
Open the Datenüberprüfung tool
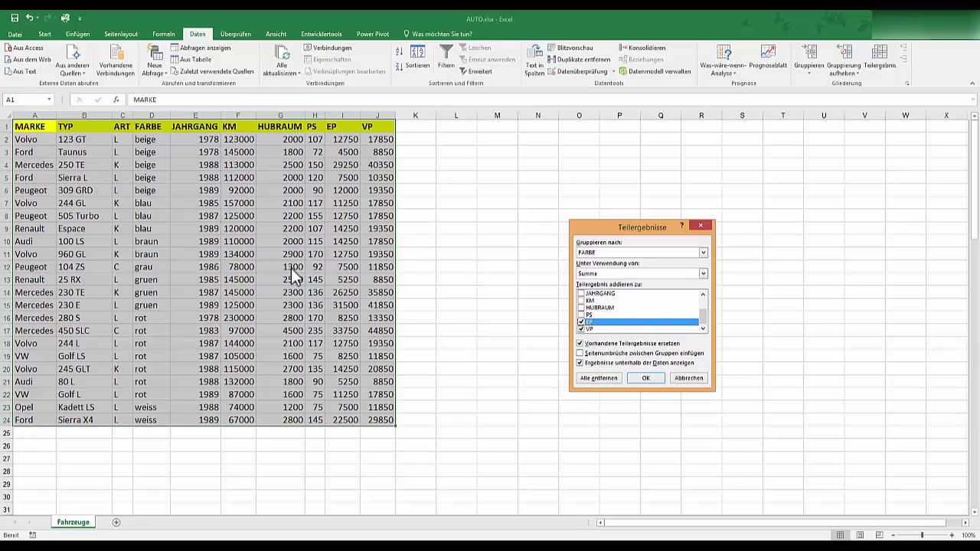[577, 71]
